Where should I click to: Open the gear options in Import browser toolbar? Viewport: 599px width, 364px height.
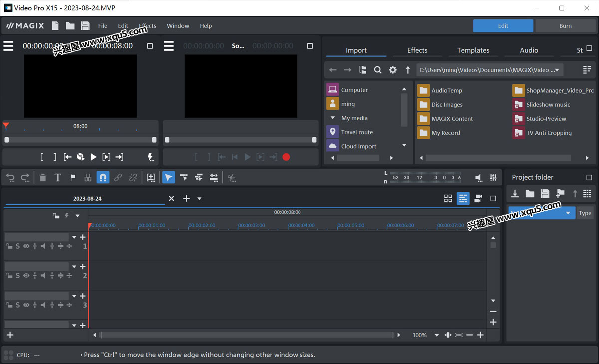[393, 70]
